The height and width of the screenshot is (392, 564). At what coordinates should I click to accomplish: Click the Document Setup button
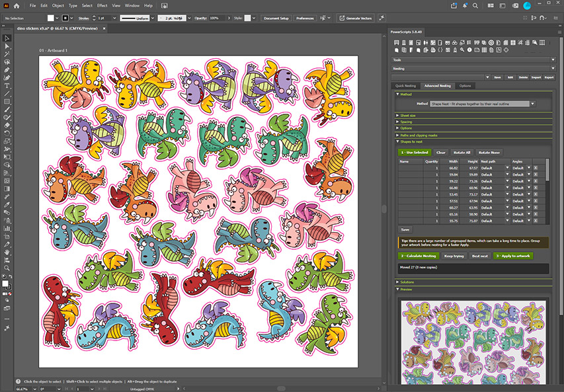point(276,18)
